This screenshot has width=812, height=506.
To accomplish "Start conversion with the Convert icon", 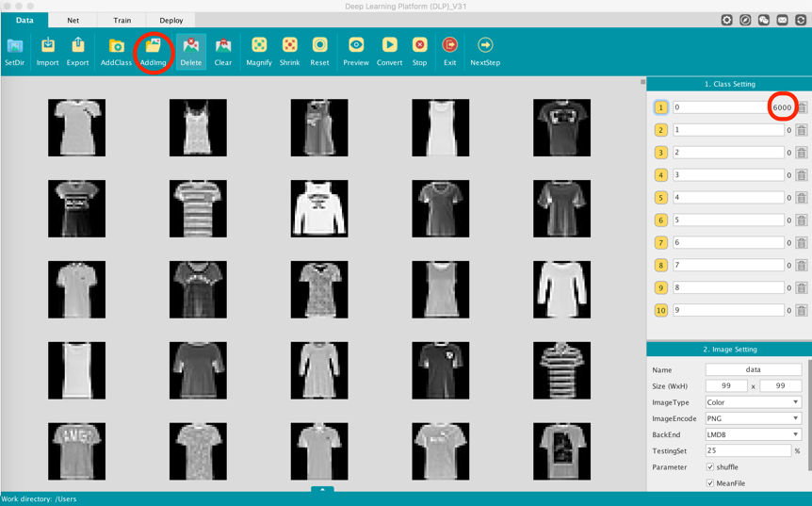I will 389,46.
